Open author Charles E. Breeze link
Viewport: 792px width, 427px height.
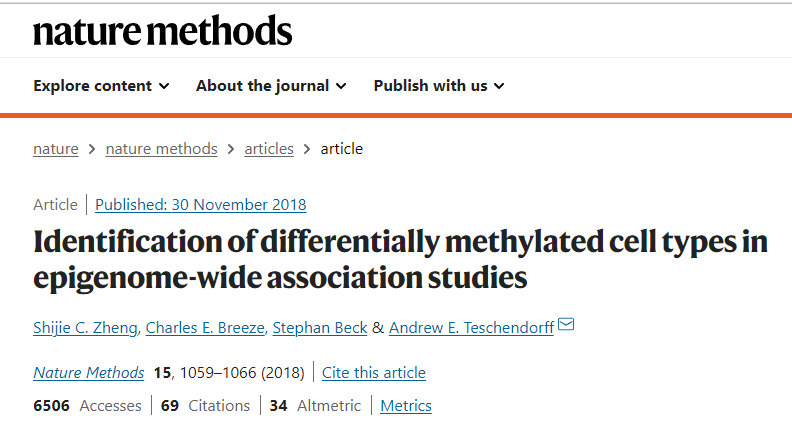[205, 328]
